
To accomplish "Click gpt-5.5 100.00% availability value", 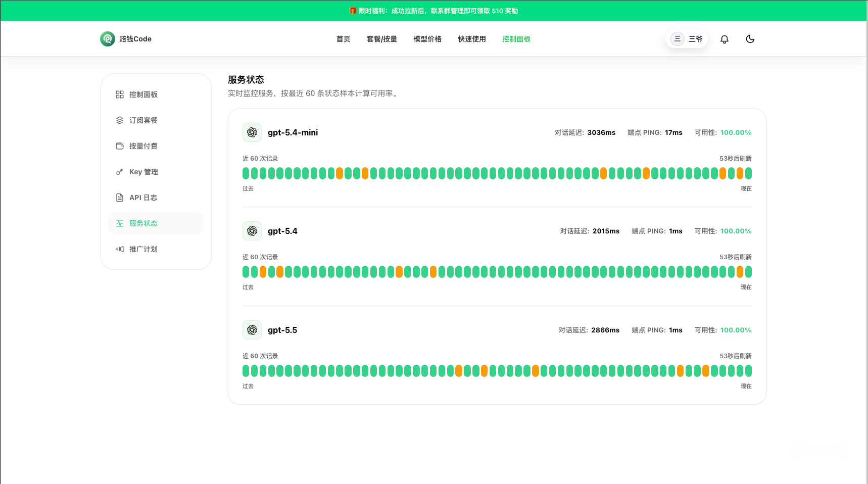I will click(x=736, y=330).
